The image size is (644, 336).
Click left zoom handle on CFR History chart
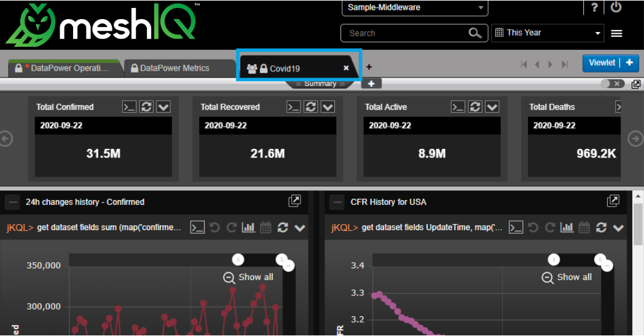pos(554,260)
